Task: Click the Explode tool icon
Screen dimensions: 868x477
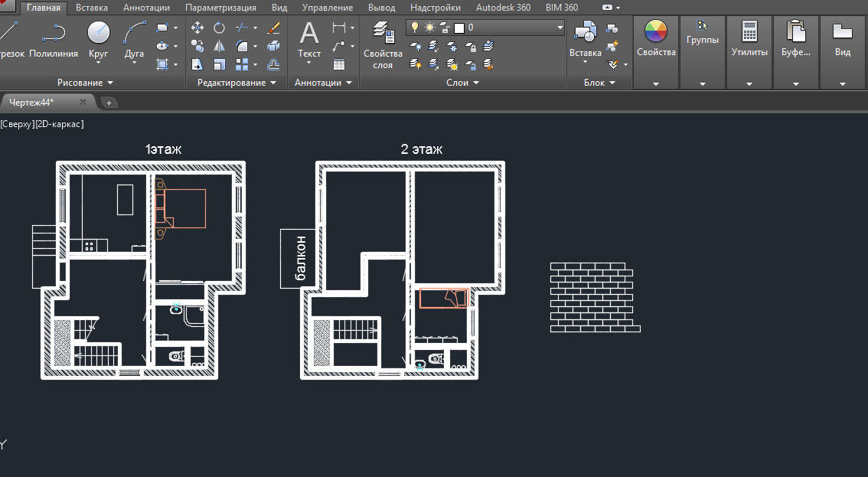Action: pos(273,46)
